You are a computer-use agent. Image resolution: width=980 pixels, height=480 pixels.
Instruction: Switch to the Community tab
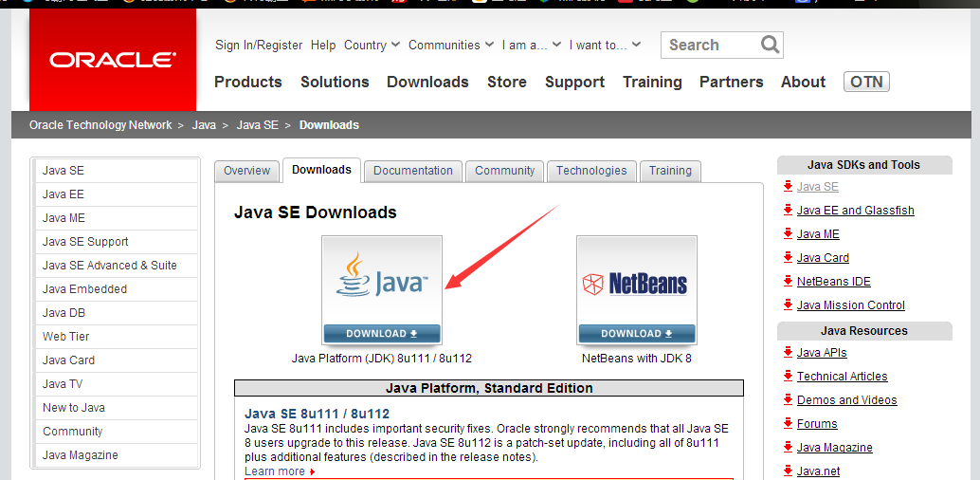505,171
